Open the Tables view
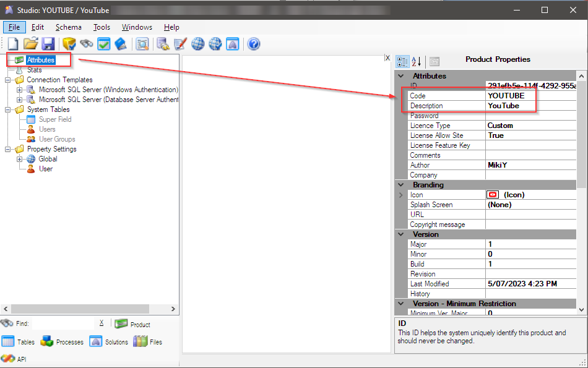 tap(18, 342)
